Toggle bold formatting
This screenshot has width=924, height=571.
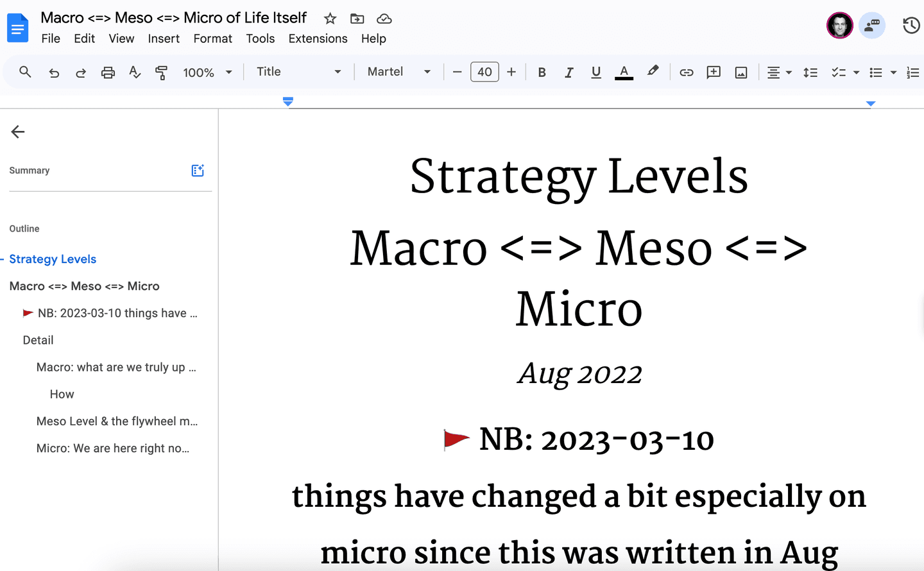pos(542,72)
